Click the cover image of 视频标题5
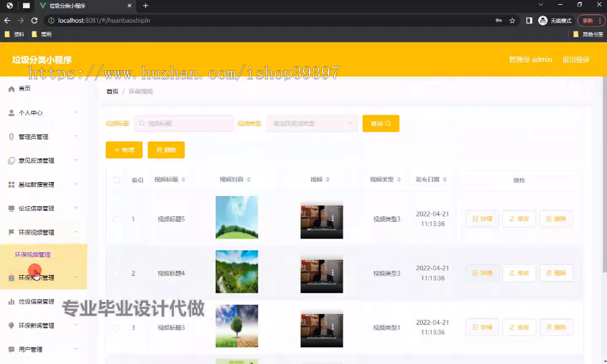Image resolution: width=607 pixels, height=364 pixels. pos(237,218)
